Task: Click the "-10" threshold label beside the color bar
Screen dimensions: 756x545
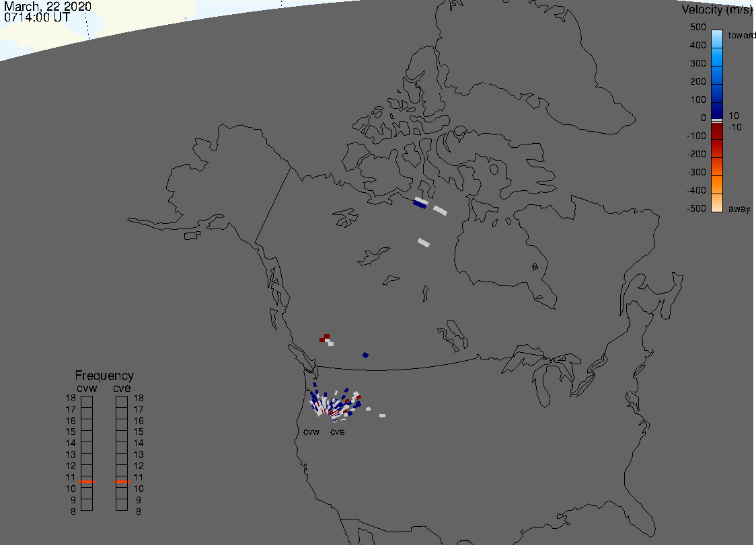Action: click(734, 127)
